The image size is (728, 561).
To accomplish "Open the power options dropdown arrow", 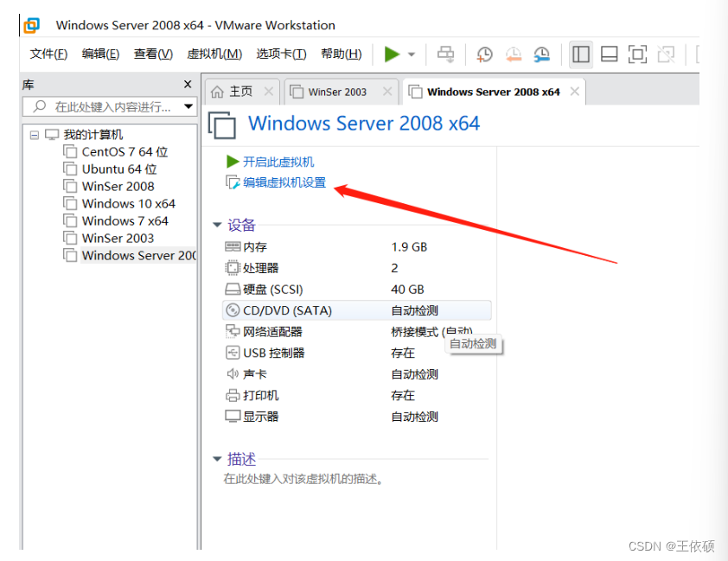I will [x=412, y=54].
